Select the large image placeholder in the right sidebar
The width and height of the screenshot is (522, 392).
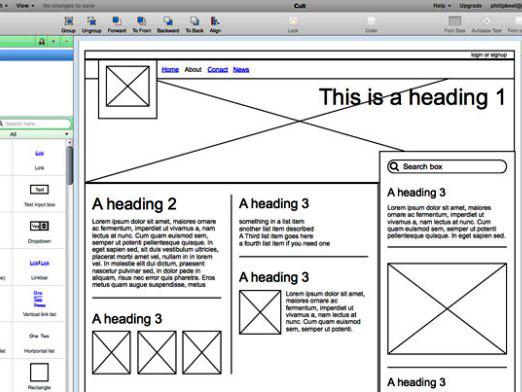click(x=447, y=309)
